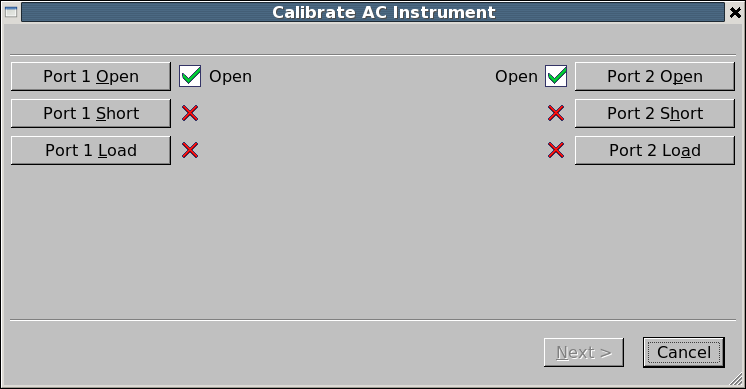This screenshot has width=746, height=389.
Task: Select the Port 1 Load button
Action: 91,150
